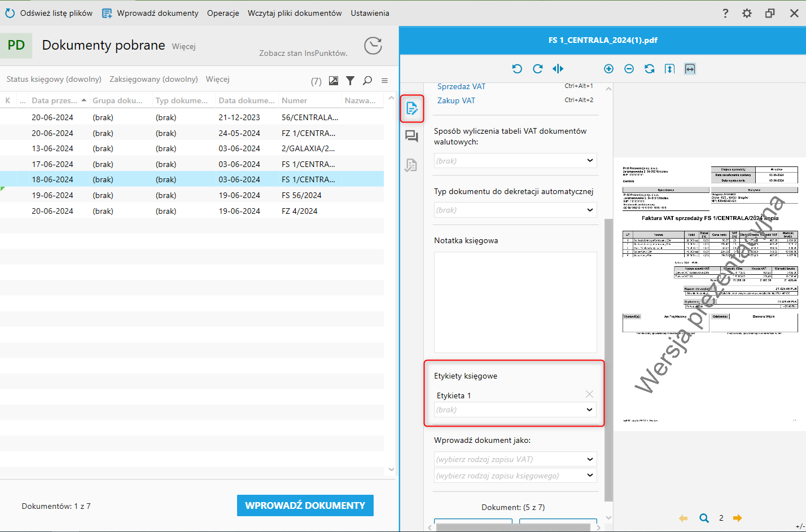Open the settings gear icon in title bar
The height and width of the screenshot is (532, 806).
[x=747, y=13]
